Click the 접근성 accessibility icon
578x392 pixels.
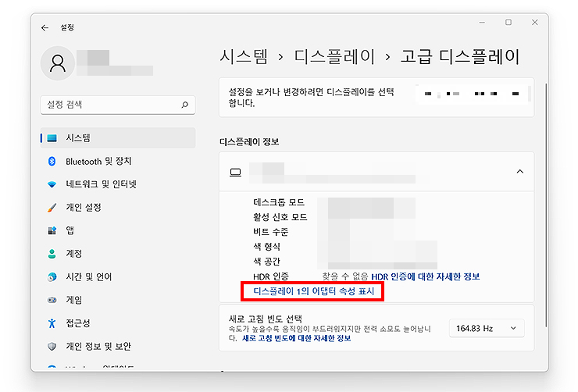pyautogui.click(x=52, y=323)
